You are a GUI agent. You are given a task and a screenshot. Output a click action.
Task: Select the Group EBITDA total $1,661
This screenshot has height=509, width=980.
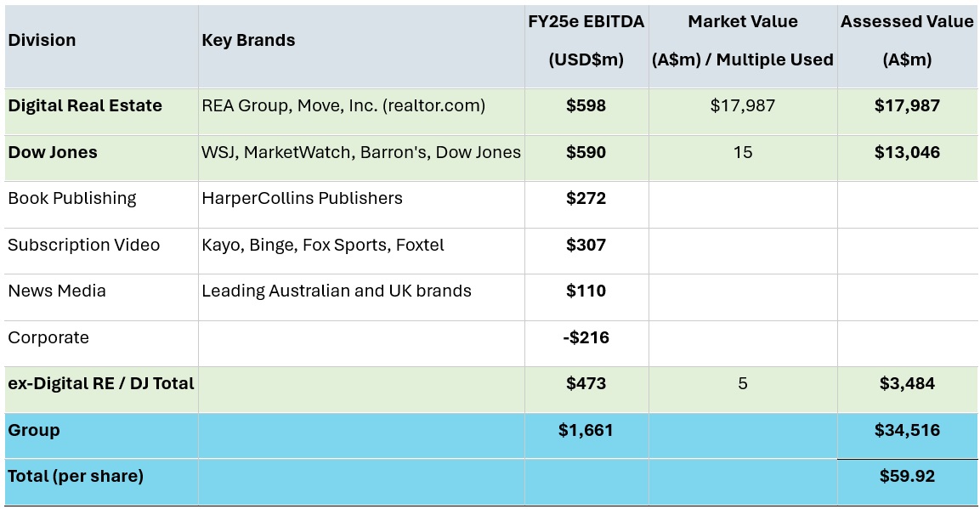[x=586, y=430]
